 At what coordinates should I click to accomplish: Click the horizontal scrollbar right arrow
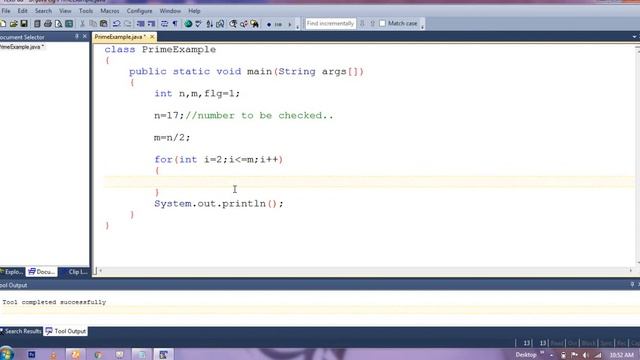point(631,271)
